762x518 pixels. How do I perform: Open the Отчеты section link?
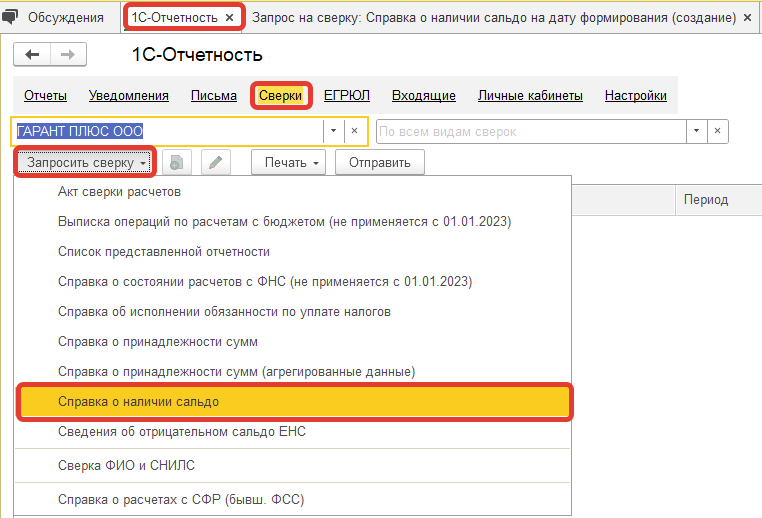point(45,96)
